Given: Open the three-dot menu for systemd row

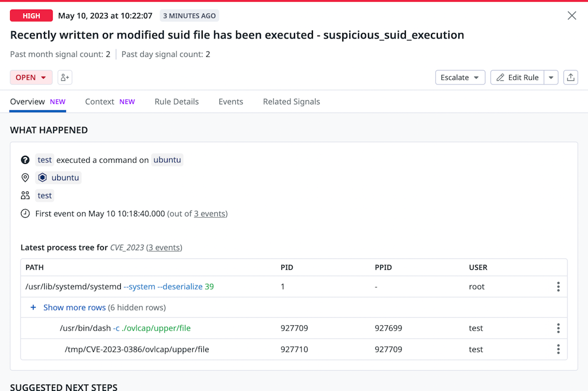Looking at the screenshot, I should coord(558,287).
